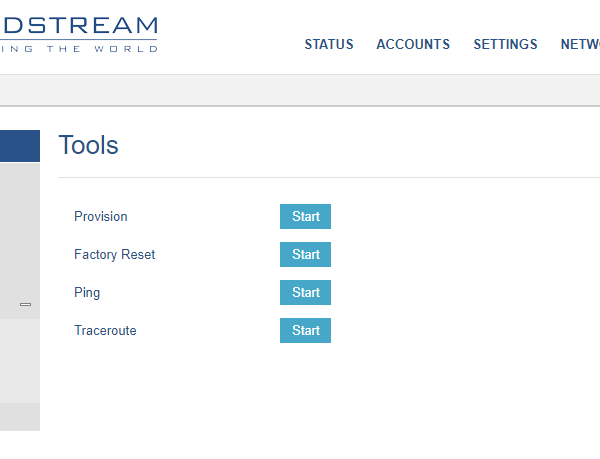The height and width of the screenshot is (459, 600).
Task: Start the Provision tool
Action: click(305, 217)
